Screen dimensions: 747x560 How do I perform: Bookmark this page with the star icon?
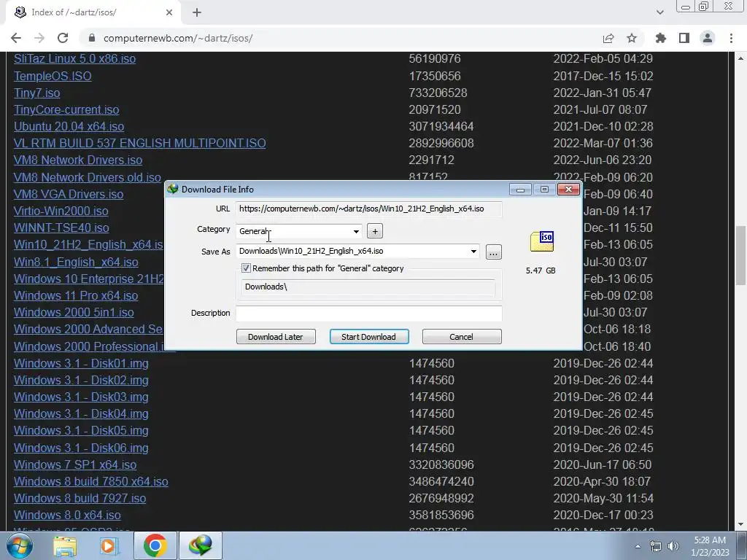click(x=632, y=38)
